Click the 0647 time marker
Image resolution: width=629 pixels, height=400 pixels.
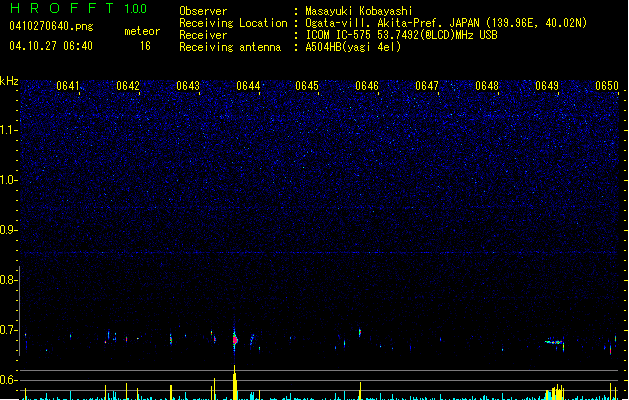pos(427,86)
